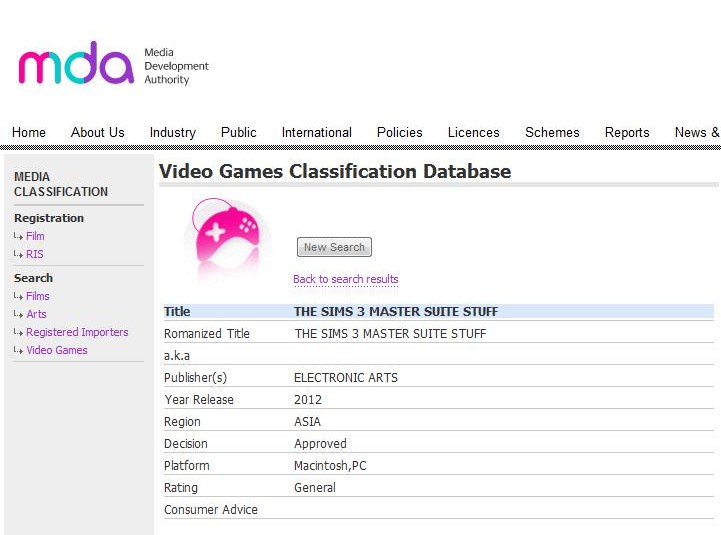Open the Schemes menu
The height and width of the screenshot is (535, 721).
552,132
